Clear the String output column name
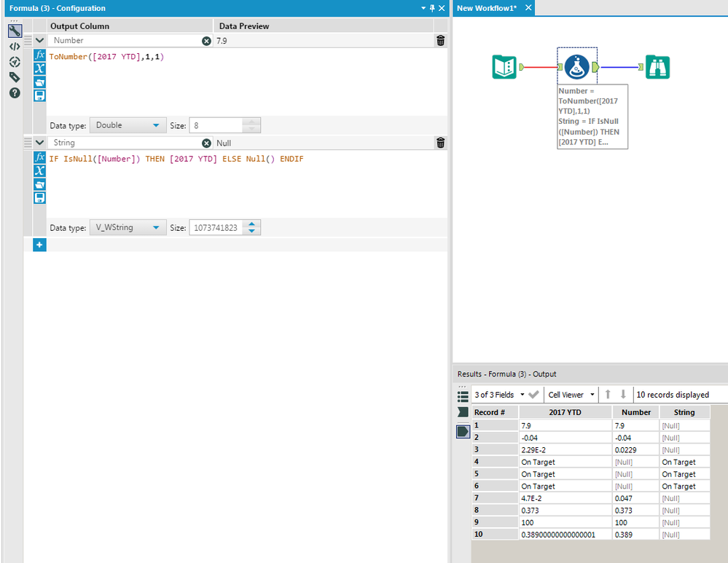728x563 pixels. [207, 143]
